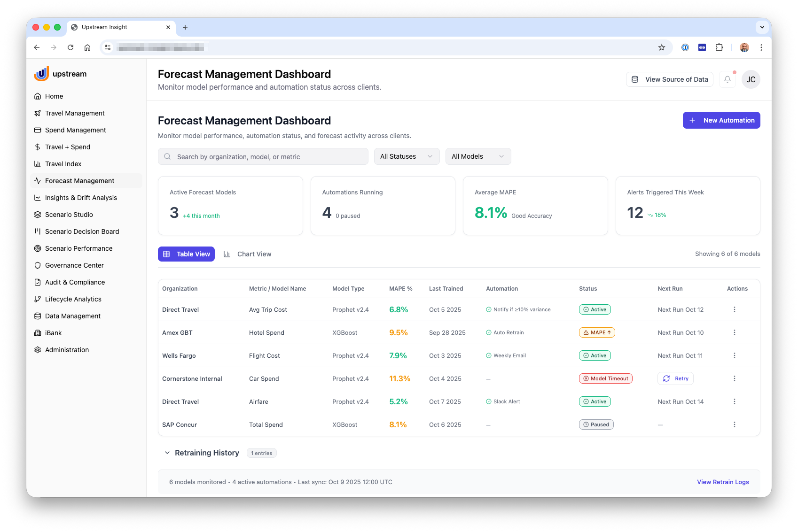798x532 pixels.
Task: Bookmark this page with the star icon
Action: click(661, 47)
